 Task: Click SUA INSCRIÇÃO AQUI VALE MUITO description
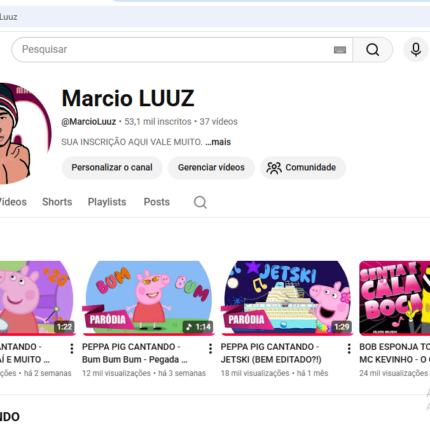coord(132,142)
